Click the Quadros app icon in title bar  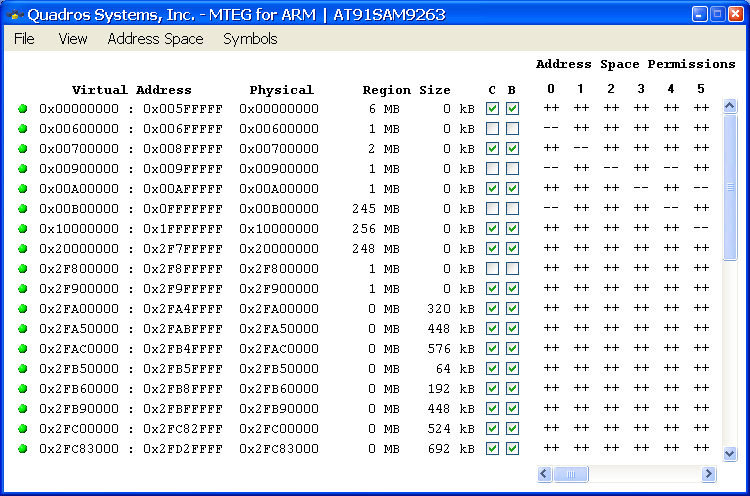pyautogui.click(x=14, y=15)
